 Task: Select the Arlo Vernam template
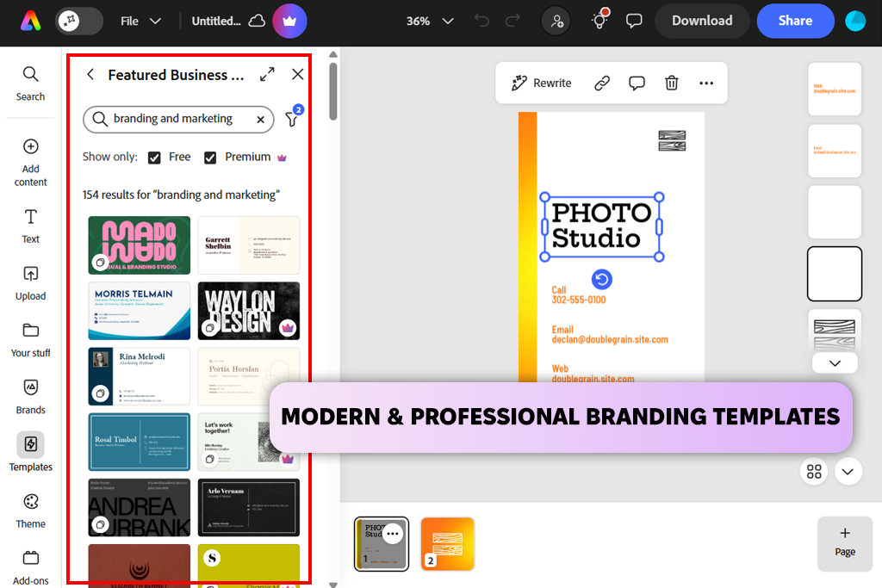(249, 508)
